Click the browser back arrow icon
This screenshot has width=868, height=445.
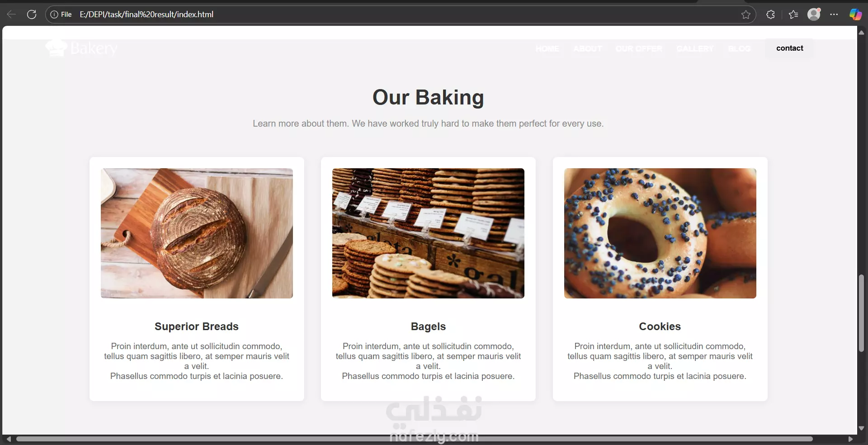click(11, 14)
